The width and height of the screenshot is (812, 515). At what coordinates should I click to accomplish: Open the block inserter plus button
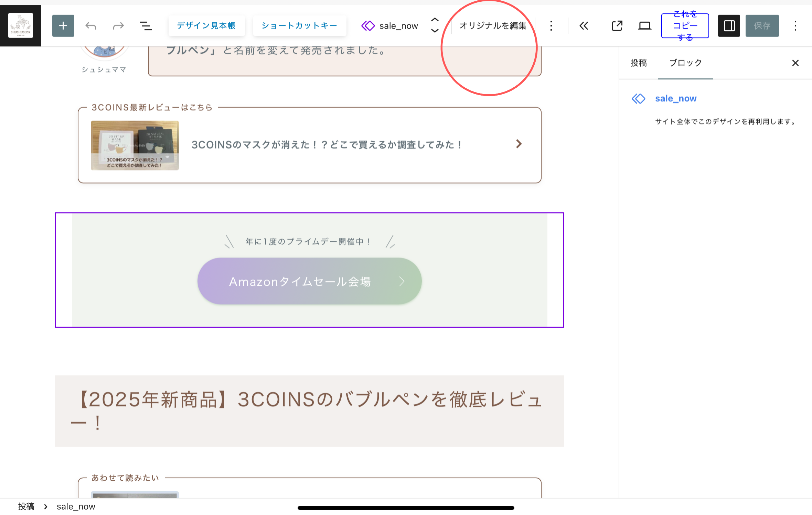tap(63, 26)
